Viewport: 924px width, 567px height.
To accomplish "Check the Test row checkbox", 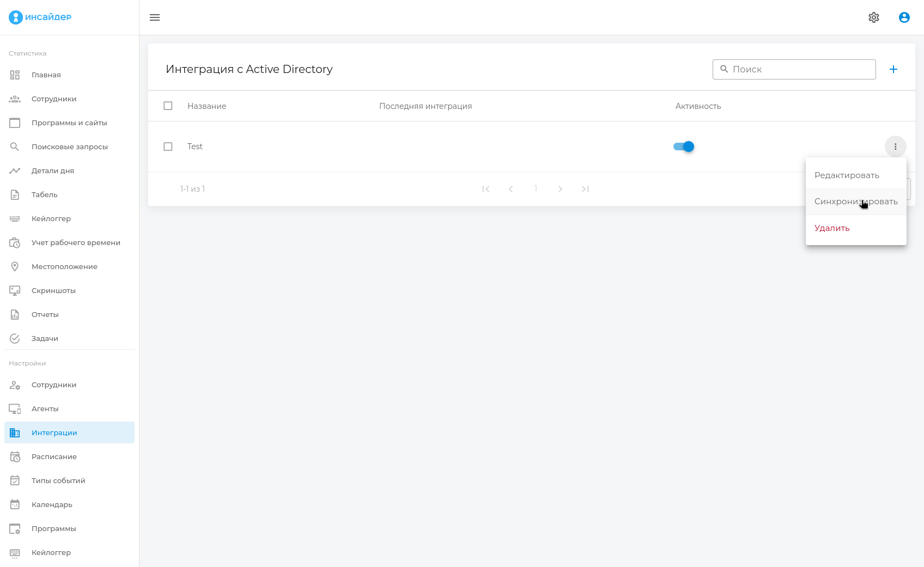I will click(168, 147).
